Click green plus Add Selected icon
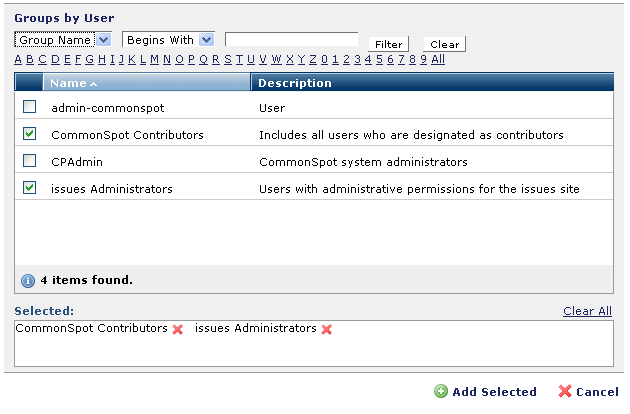Screen dimensions: 630x414 click(x=441, y=392)
